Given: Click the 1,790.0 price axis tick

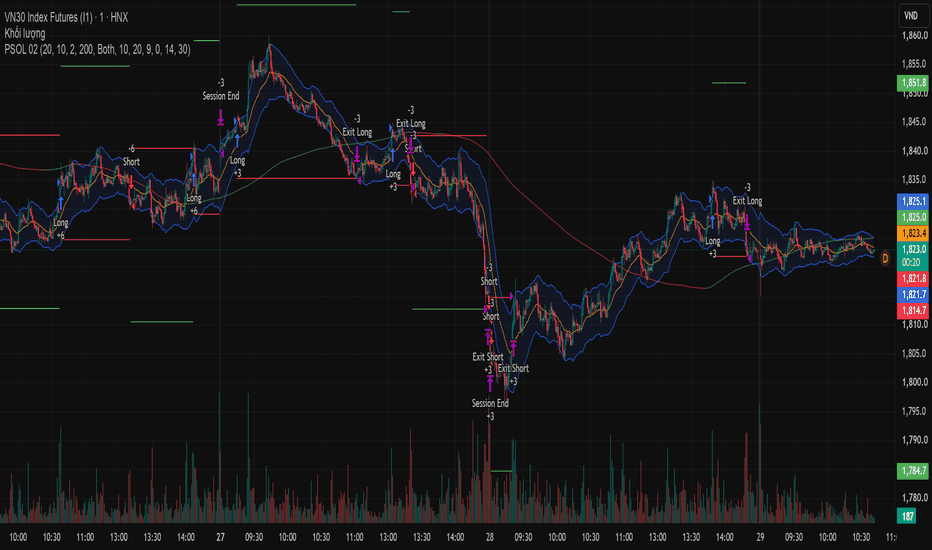Looking at the screenshot, I should click(914, 440).
